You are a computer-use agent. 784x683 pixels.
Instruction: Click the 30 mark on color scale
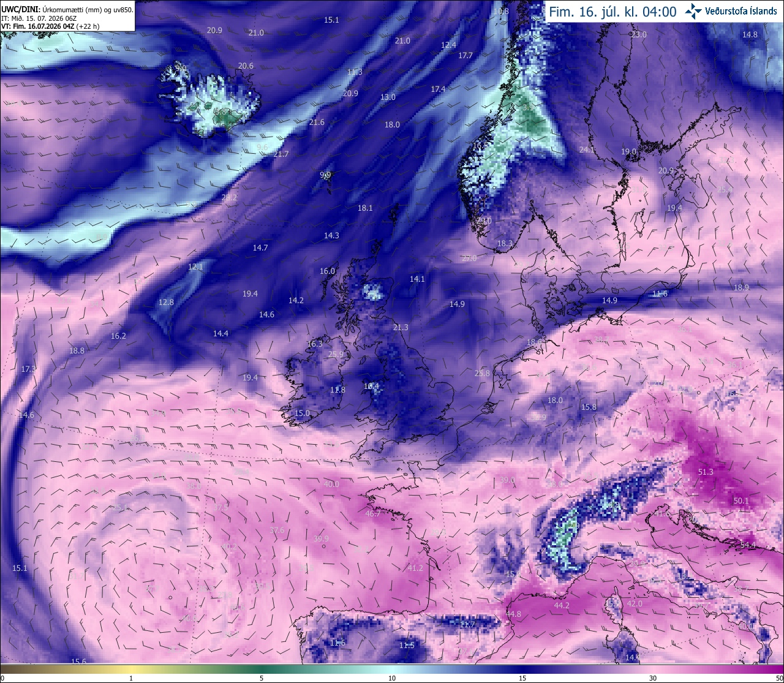point(653,678)
